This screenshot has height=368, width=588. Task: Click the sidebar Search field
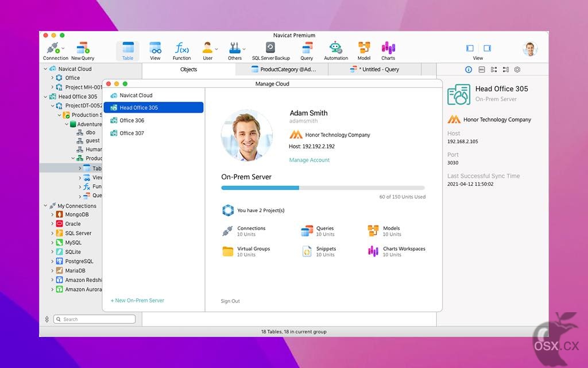pyautogui.click(x=95, y=319)
